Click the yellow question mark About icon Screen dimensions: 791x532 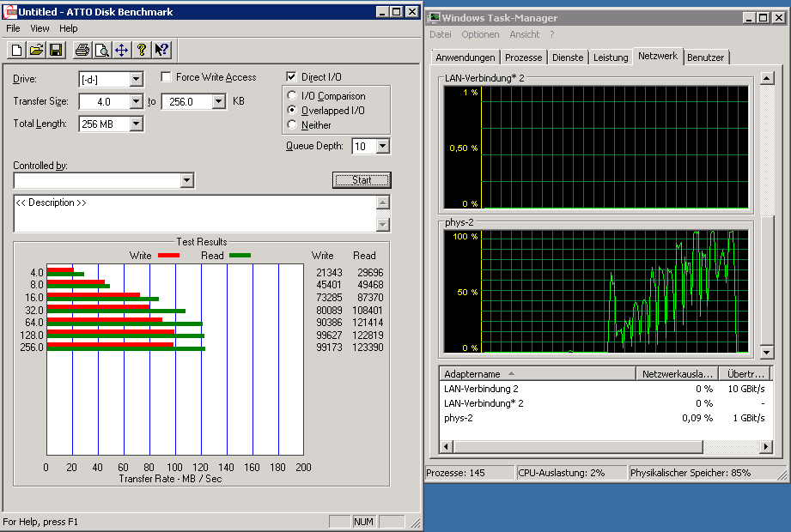point(142,50)
